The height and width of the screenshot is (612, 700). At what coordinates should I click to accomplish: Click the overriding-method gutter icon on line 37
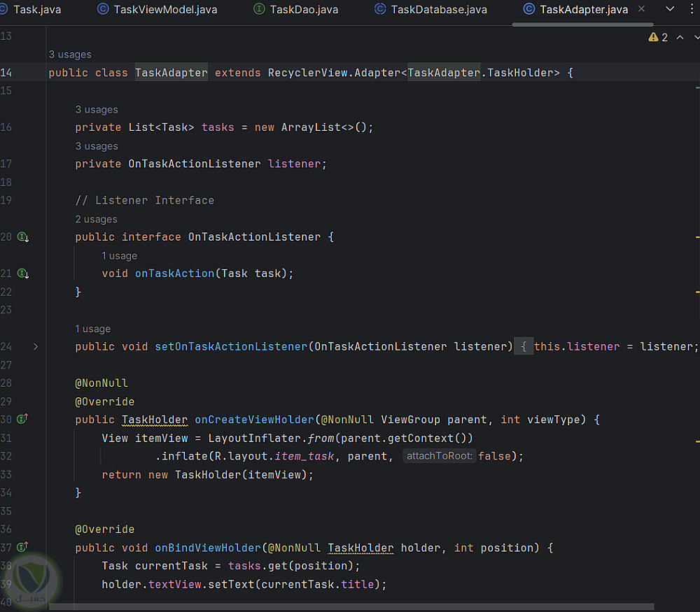pyautogui.click(x=22, y=547)
